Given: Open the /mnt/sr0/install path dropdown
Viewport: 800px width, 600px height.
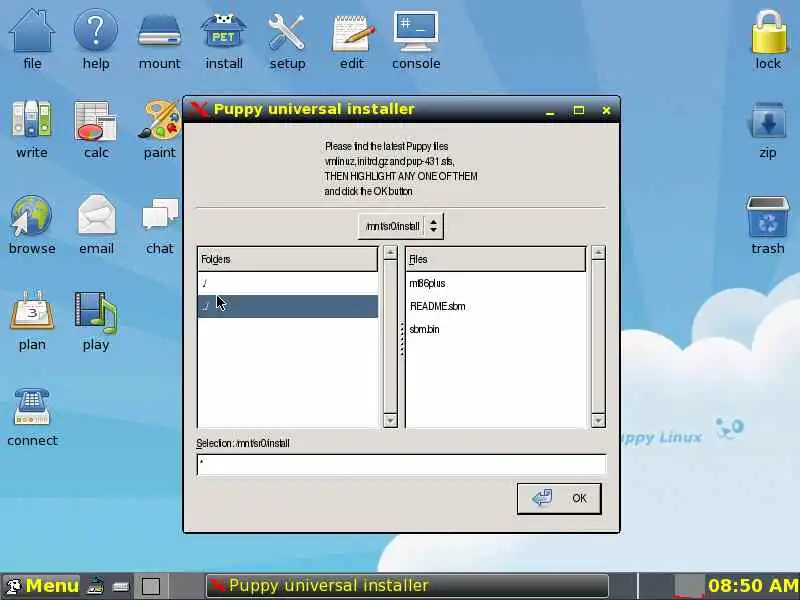Looking at the screenshot, I should point(401,226).
